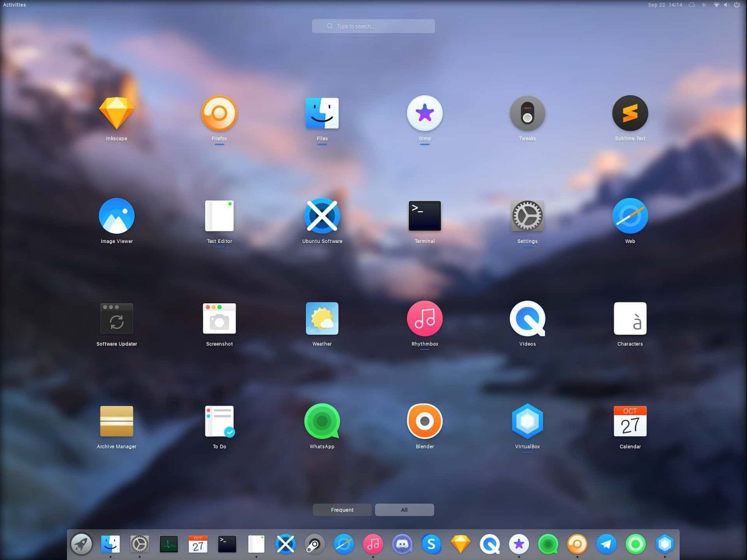Open the Characters app
Viewport: 747px width, 560px height.
point(630,319)
